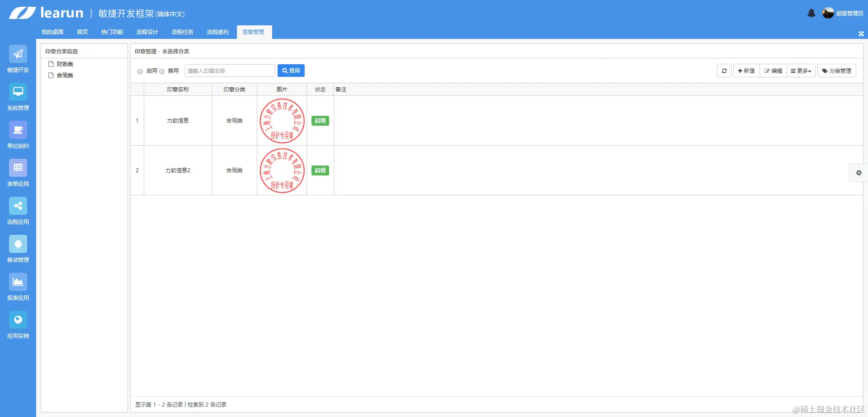Click the 力软信息 name cell

click(x=178, y=121)
